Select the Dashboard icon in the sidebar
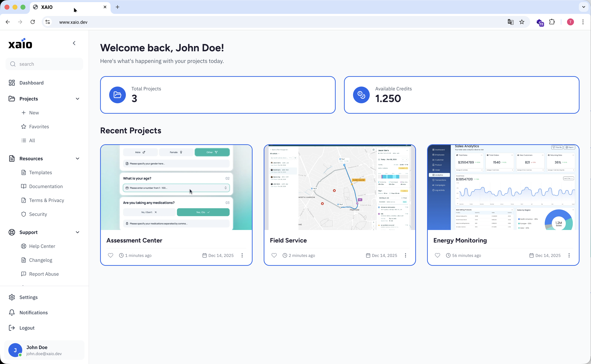 [12, 83]
